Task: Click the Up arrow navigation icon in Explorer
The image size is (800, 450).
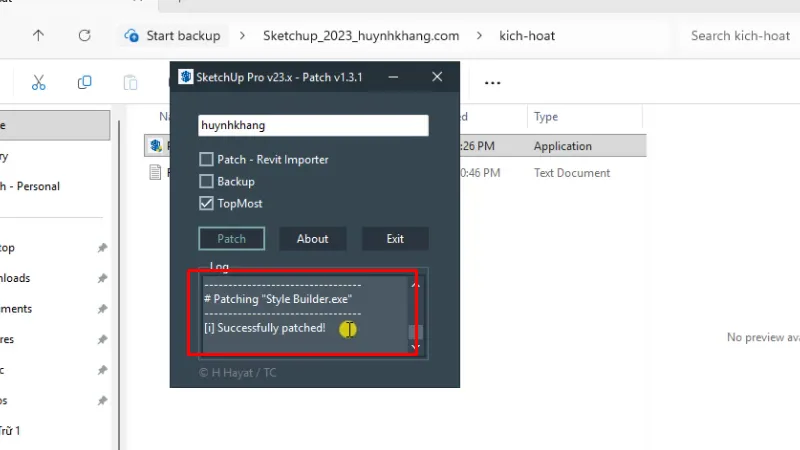Action: pyautogui.click(x=38, y=36)
